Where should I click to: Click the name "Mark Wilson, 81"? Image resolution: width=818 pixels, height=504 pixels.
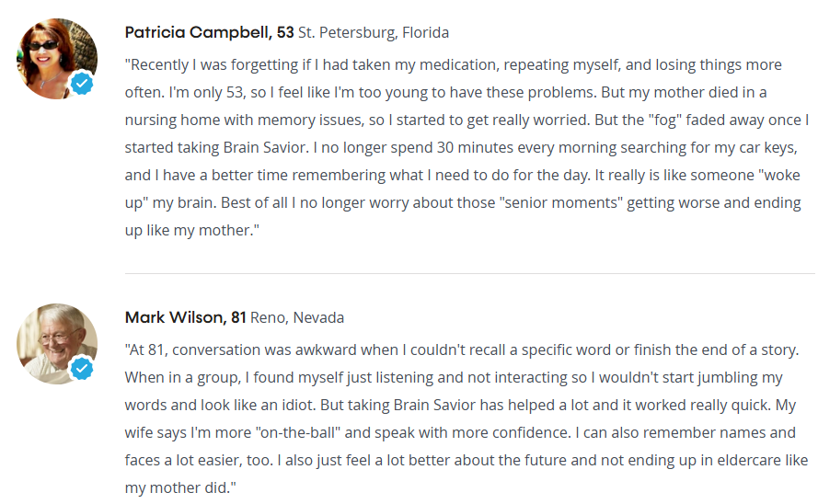(x=185, y=318)
